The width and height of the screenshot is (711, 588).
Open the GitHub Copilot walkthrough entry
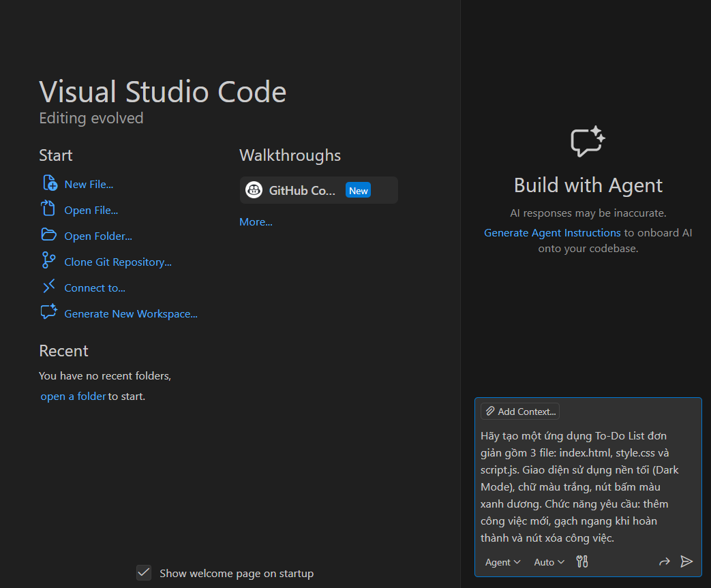(x=318, y=189)
